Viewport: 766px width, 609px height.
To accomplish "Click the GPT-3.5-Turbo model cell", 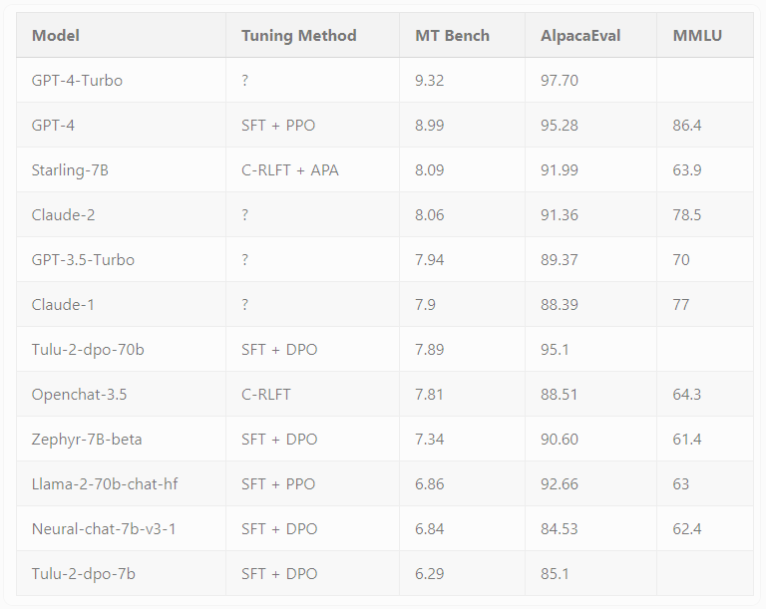I will pos(83,260).
